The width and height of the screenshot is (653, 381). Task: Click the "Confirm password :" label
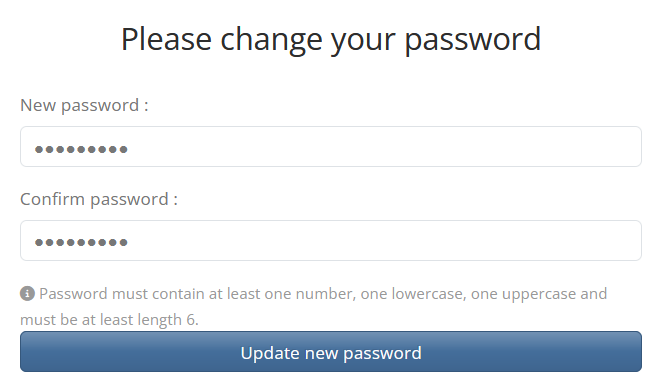(x=99, y=199)
